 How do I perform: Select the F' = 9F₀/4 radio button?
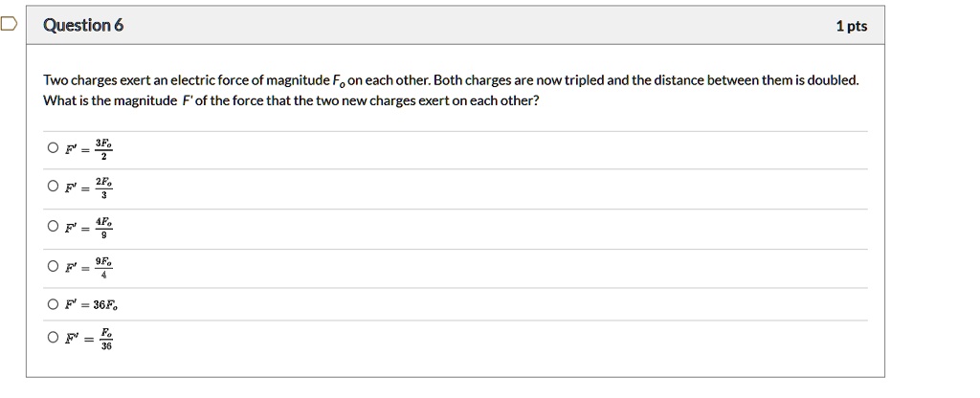pos(52,267)
